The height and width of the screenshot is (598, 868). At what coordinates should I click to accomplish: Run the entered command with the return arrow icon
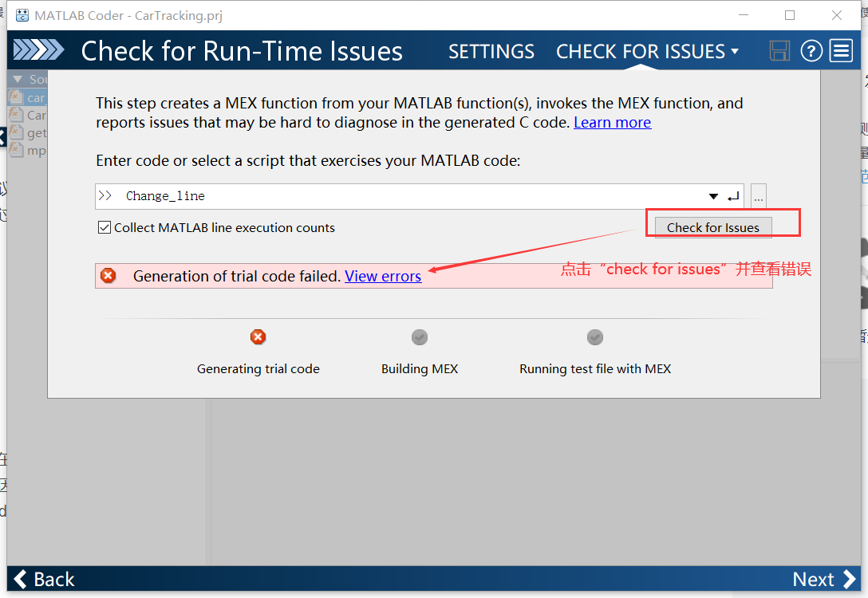pos(733,196)
